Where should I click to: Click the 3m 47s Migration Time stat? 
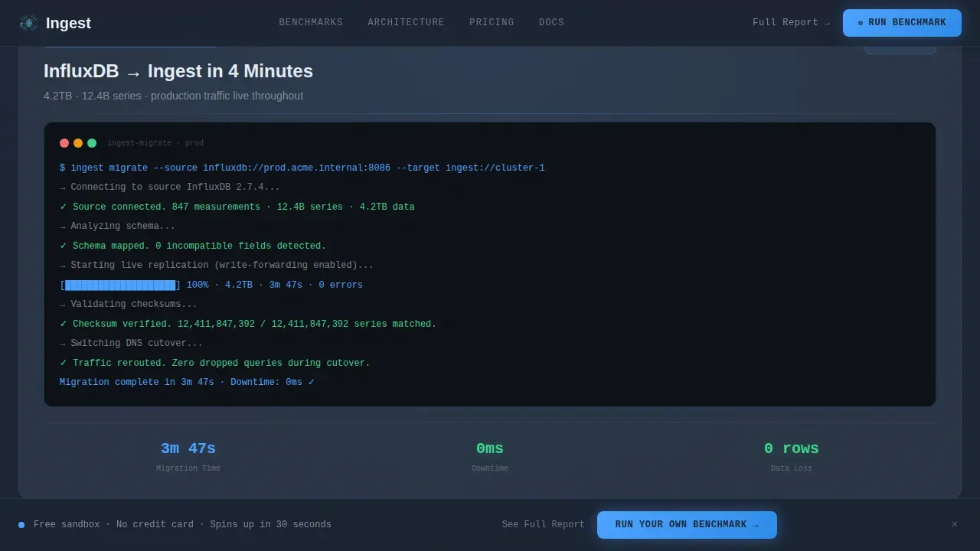(x=188, y=455)
